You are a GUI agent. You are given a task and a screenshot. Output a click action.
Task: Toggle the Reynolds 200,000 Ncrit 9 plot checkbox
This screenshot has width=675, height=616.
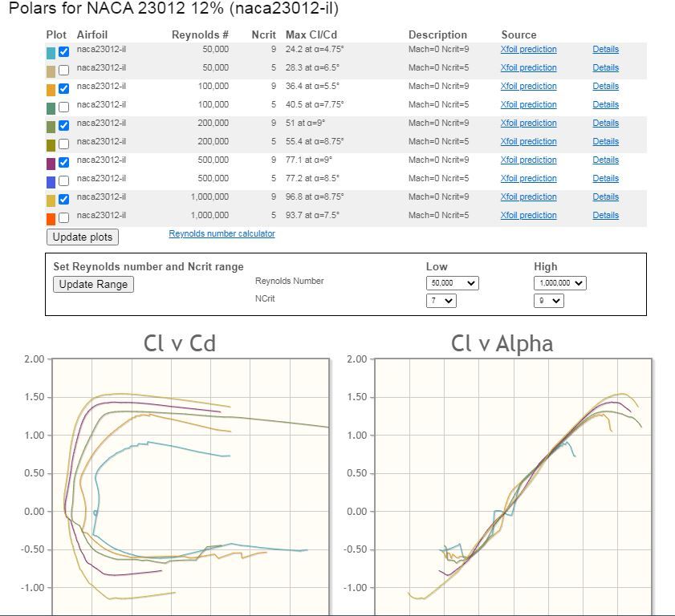63,125
